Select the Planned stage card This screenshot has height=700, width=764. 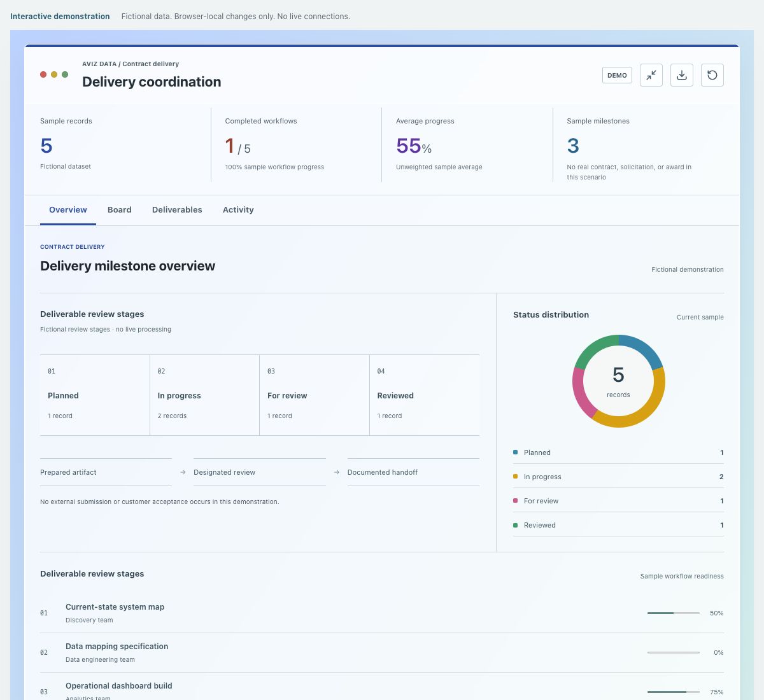pyautogui.click(x=95, y=395)
